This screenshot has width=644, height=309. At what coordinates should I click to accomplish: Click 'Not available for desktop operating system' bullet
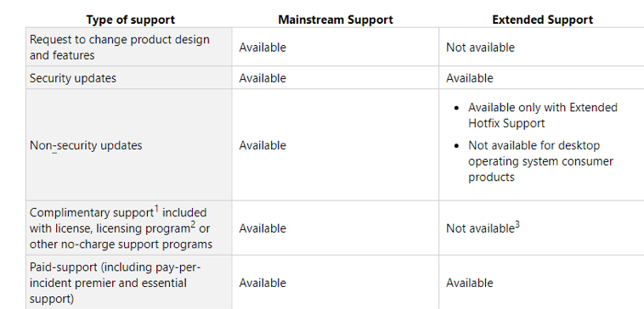pos(540,161)
